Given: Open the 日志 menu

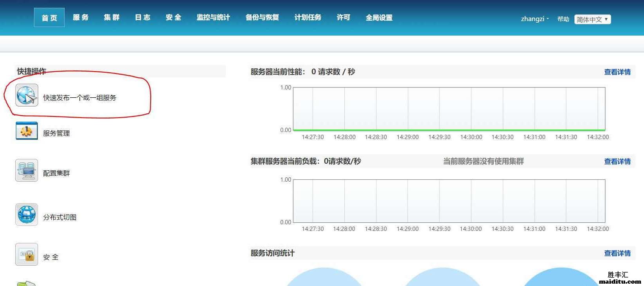Looking at the screenshot, I should pos(142,17).
